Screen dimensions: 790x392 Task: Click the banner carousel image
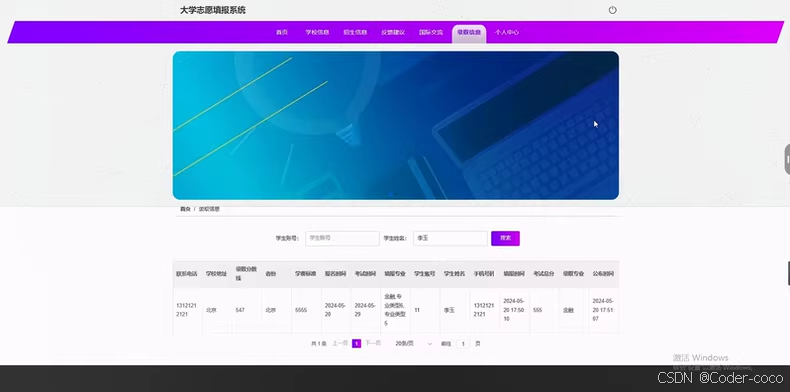(396, 125)
